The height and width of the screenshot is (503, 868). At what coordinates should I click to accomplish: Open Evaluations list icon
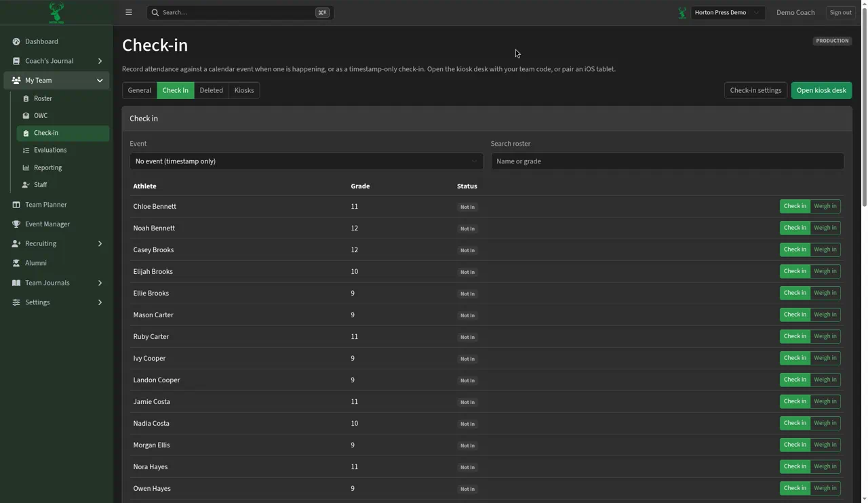pyautogui.click(x=26, y=150)
